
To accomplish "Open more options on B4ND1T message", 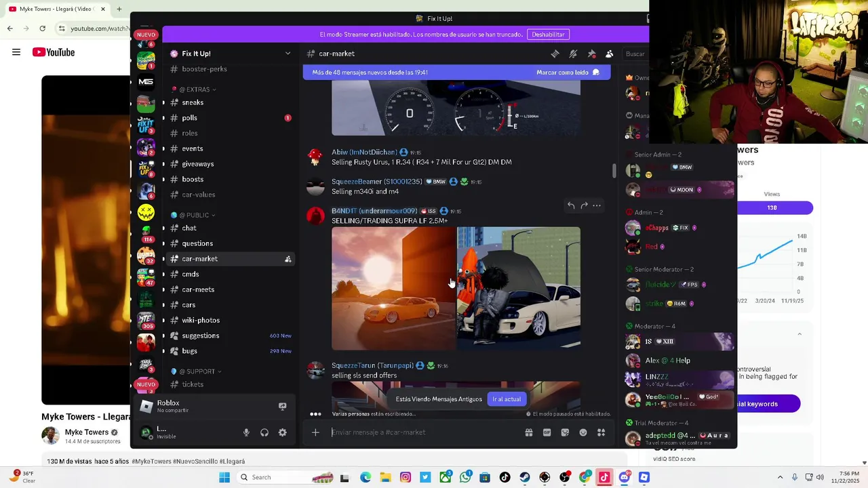I will (597, 205).
